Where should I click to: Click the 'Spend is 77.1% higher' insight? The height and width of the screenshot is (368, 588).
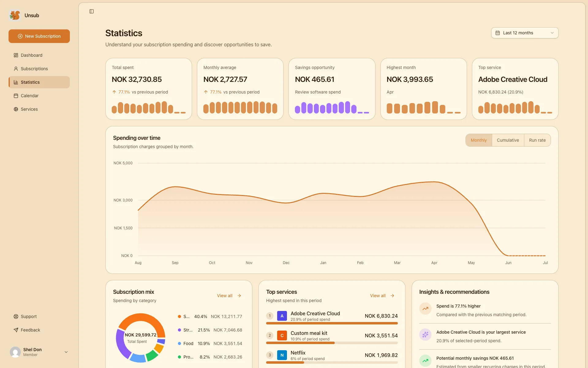tap(458, 306)
